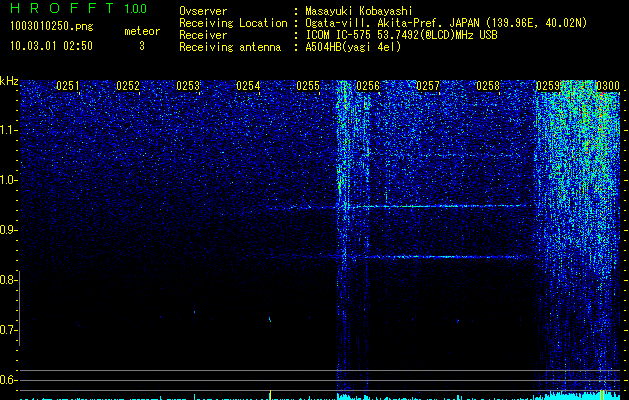Click the 0258 time marker

pos(488,86)
